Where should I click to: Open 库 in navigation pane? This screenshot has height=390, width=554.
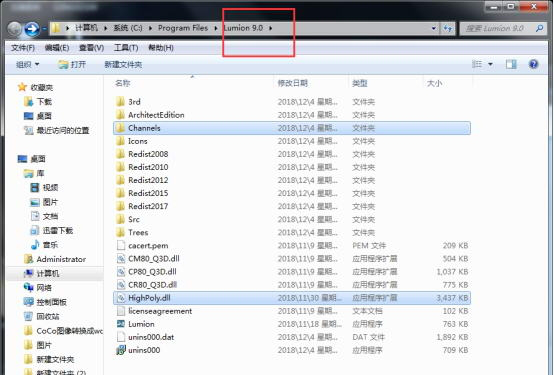pos(40,173)
